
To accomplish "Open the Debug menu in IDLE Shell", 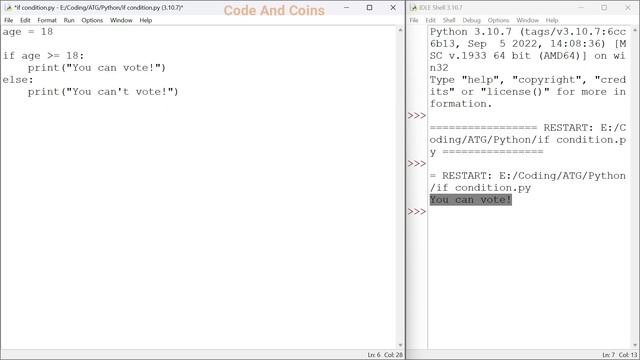I will click(x=471, y=20).
